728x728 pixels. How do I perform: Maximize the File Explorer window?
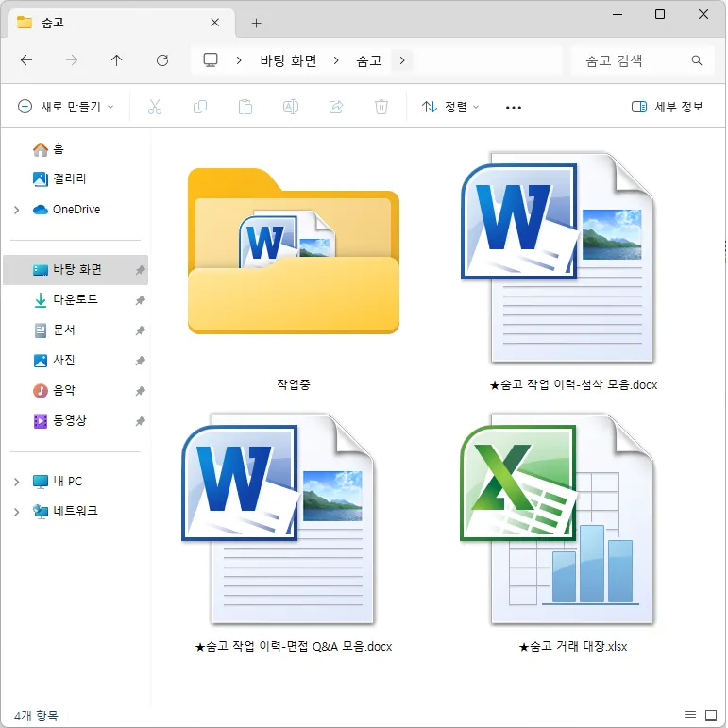[x=660, y=14]
